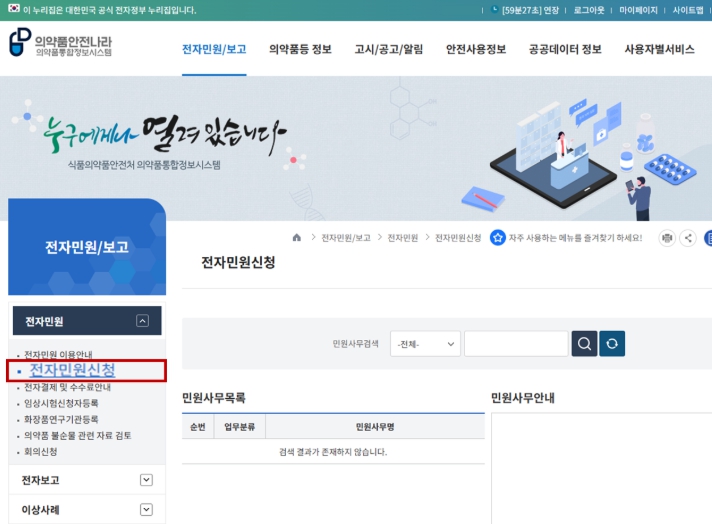Expand the 이상사례 sidebar section
The height and width of the screenshot is (524, 712).
point(146,509)
